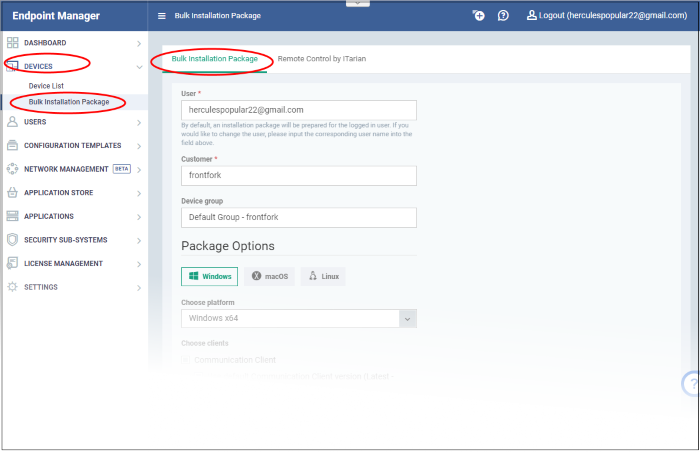The width and height of the screenshot is (700, 452).
Task: Click the add-device plus icon in header
Action: 479,16
